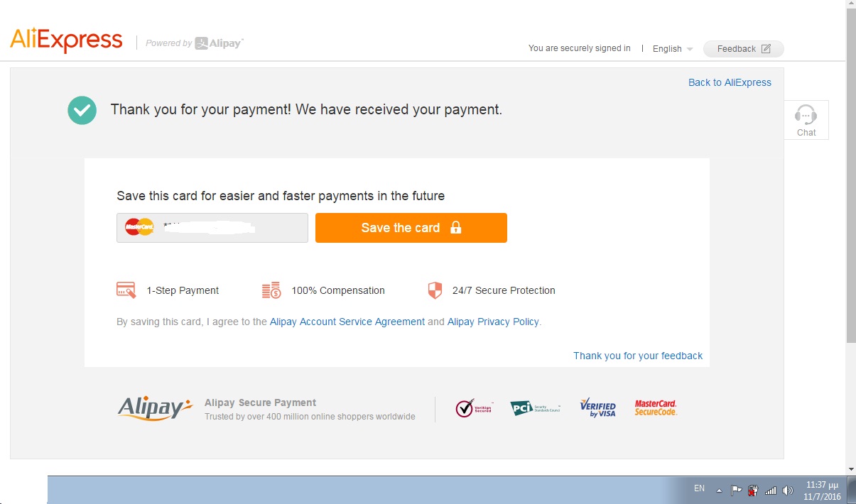The width and height of the screenshot is (856, 504).
Task: Click the Verified by Visa badge
Action: [x=598, y=407]
